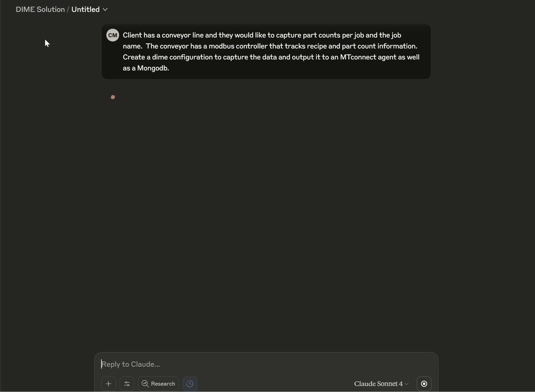The image size is (535, 392).
Task: Click the word MTconnect in the message
Action: [x=358, y=57]
